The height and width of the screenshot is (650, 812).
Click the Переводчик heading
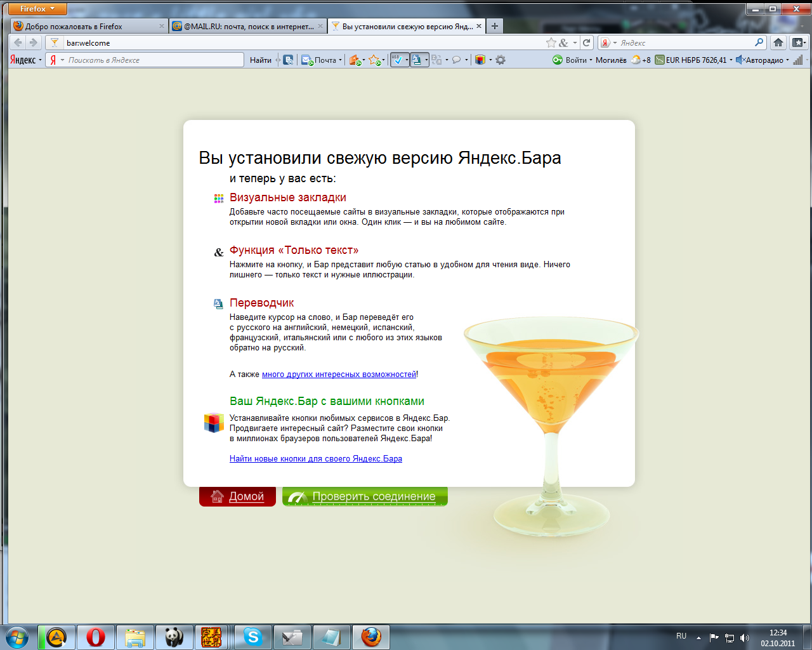[262, 303]
